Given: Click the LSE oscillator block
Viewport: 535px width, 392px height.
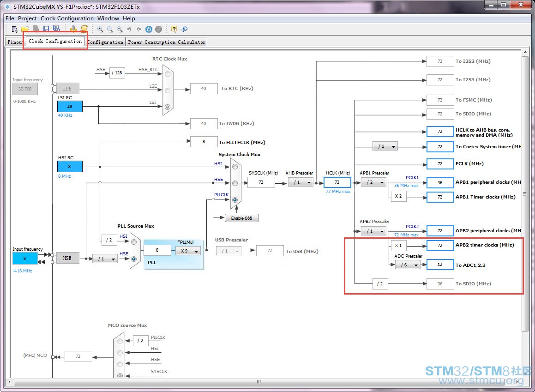Looking at the screenshot, I should pyautogui.click(x=67, y=89).
